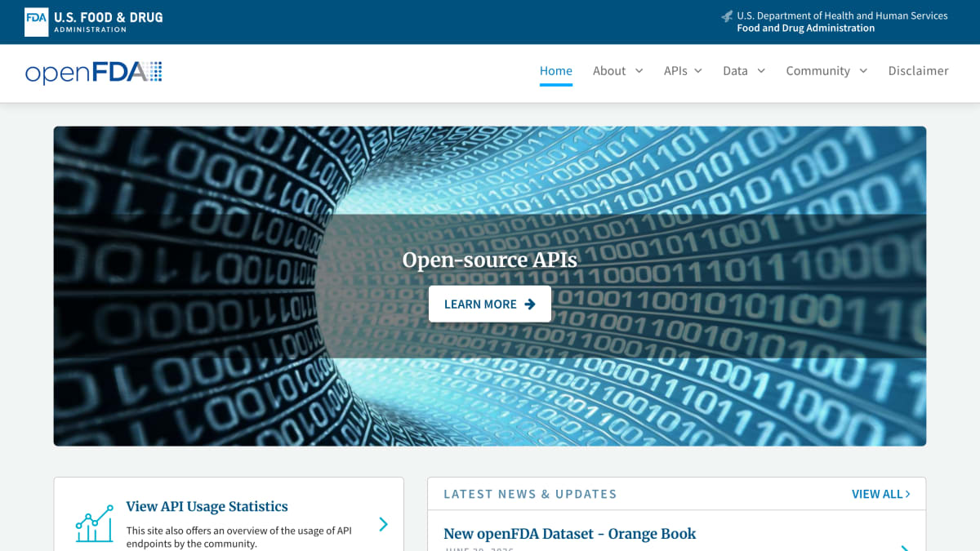
Task: Open View API Usage Statistics heading
Action: tap(207, 507)
